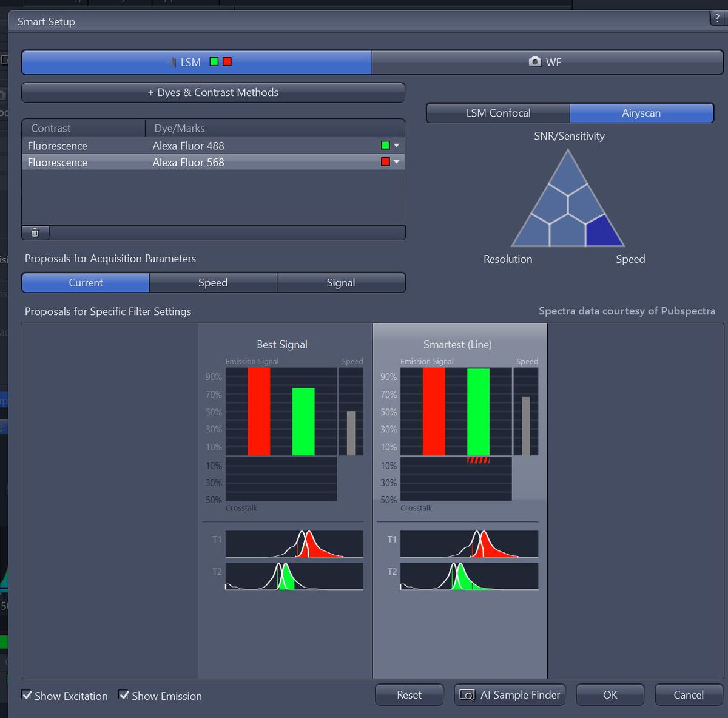Select Speed acquisition proposal
The width and height of the screenshot is (728, 718).
click(213, 283)
